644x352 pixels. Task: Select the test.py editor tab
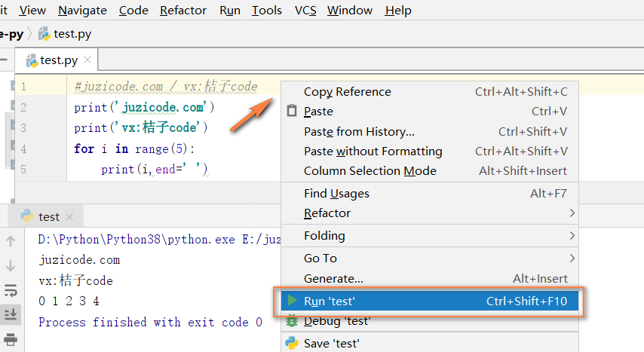coord(57,60)
